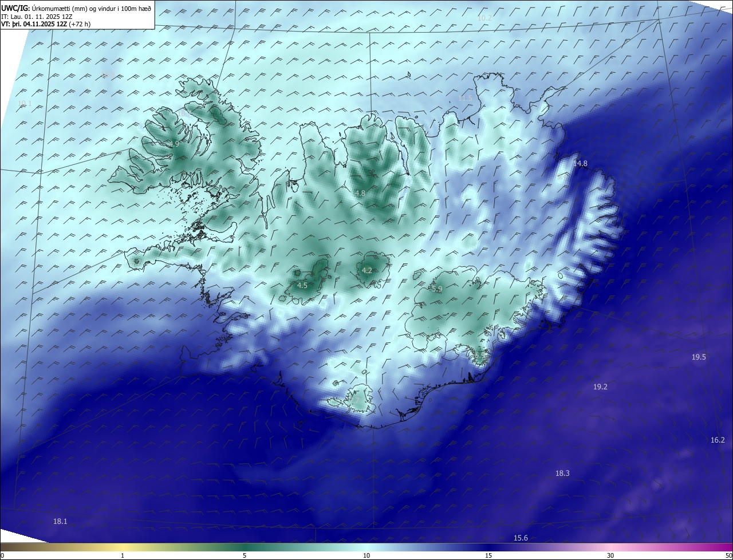Click the 16.2 value label
The height and width of the screenshot is (560, 733).
point(718,440)
